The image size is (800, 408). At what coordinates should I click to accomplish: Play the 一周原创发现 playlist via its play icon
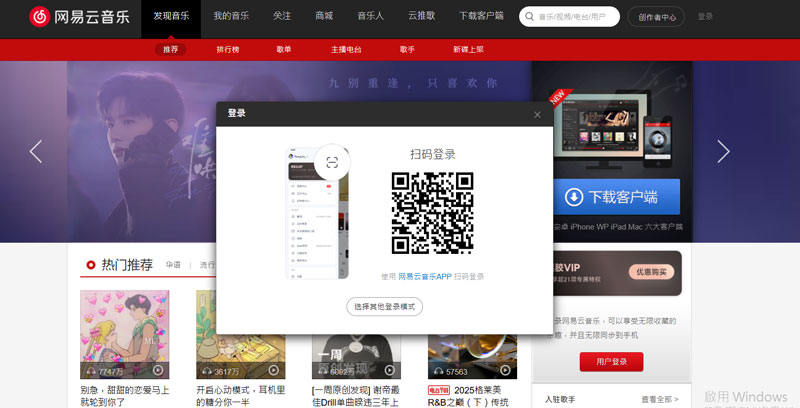pyautogui.click(x=390, y=371)
